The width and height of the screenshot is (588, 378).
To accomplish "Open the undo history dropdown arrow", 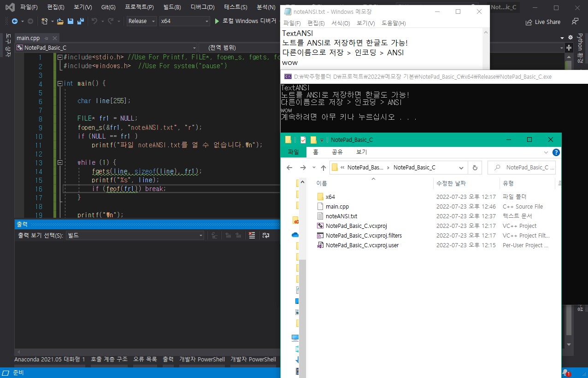I will tap(102, 21).
